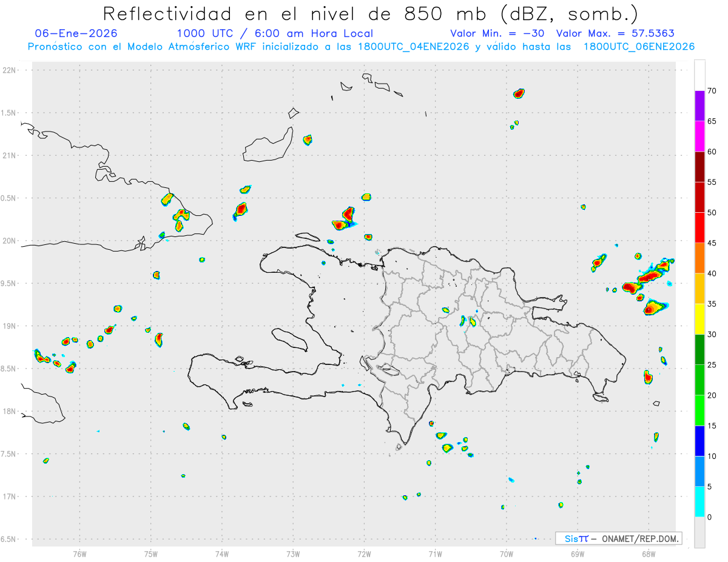
Task: Click the '69W' longitude label
Action: click(577, 554)
